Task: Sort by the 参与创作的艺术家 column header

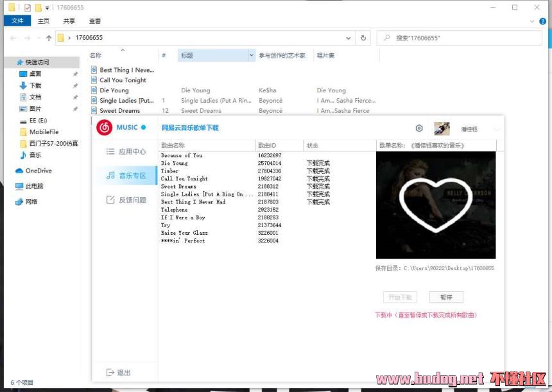Action: 282,55
